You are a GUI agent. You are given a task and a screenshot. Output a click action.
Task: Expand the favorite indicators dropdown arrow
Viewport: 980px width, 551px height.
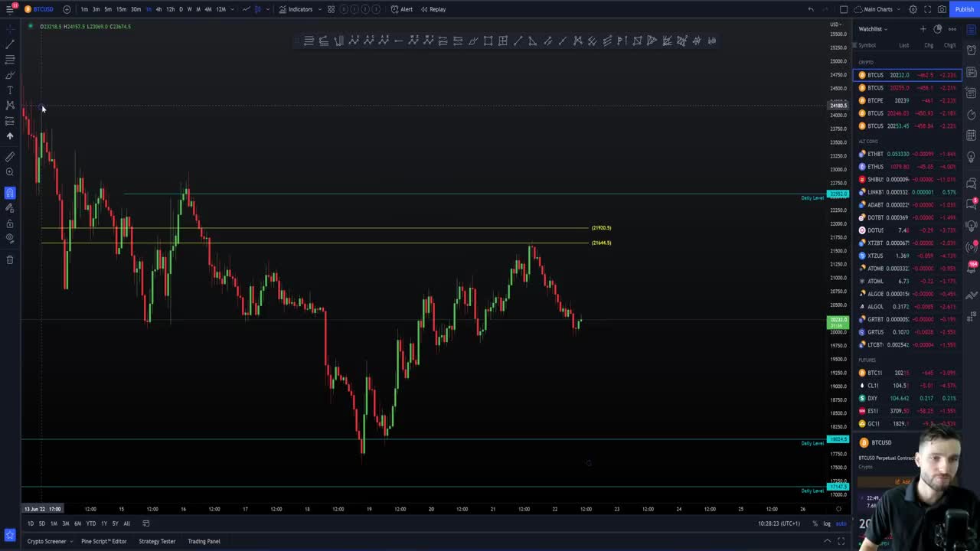(x=319, y=9)
